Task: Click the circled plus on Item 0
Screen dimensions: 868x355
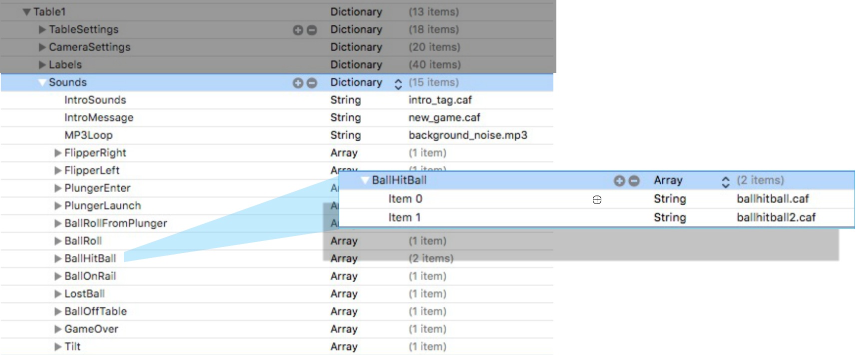Action: pyautogui.click(x=597, y=200)
